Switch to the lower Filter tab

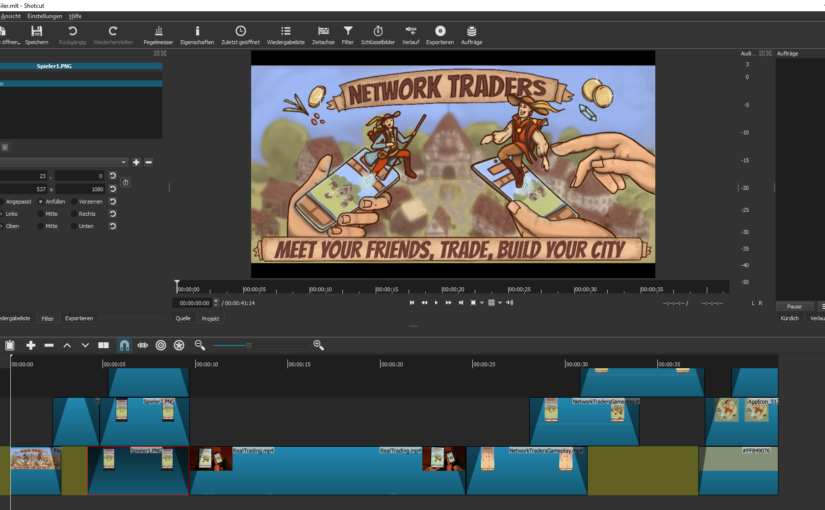(x=47, y=318)
